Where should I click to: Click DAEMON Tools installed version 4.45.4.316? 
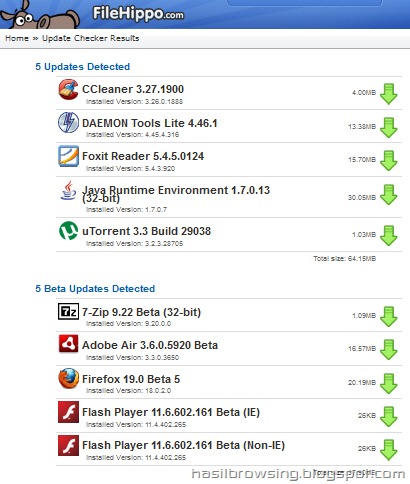(x=132, y=135)
